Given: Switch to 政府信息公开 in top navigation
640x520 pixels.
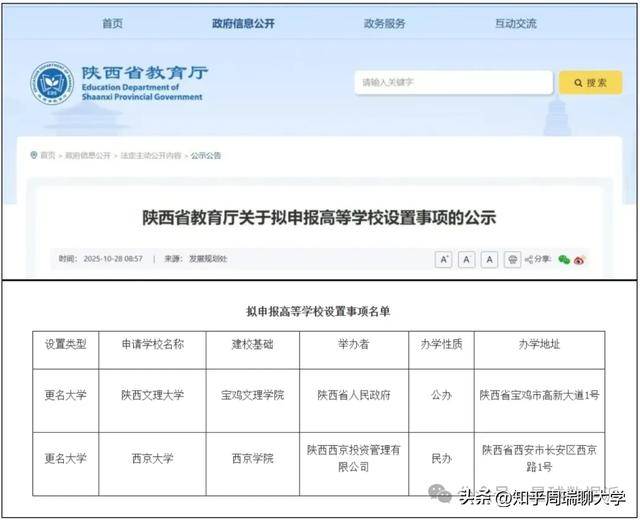Looking at the screenshot, I should (x=243, y=23).
